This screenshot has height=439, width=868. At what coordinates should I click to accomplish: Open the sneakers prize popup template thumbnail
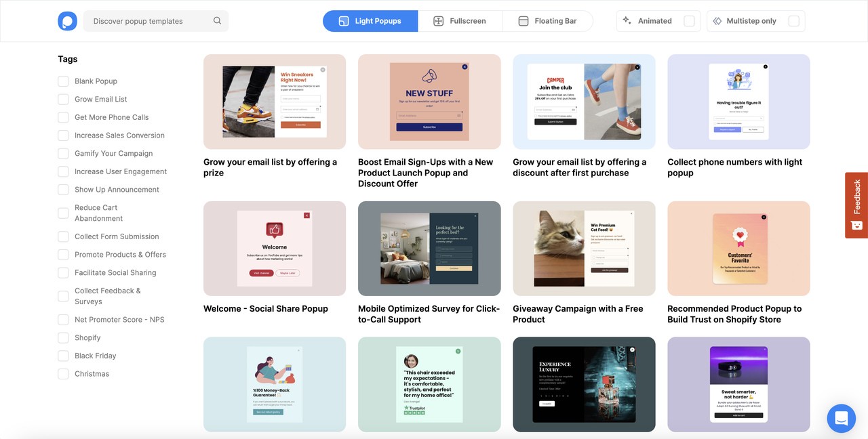[x=275, y=102]
